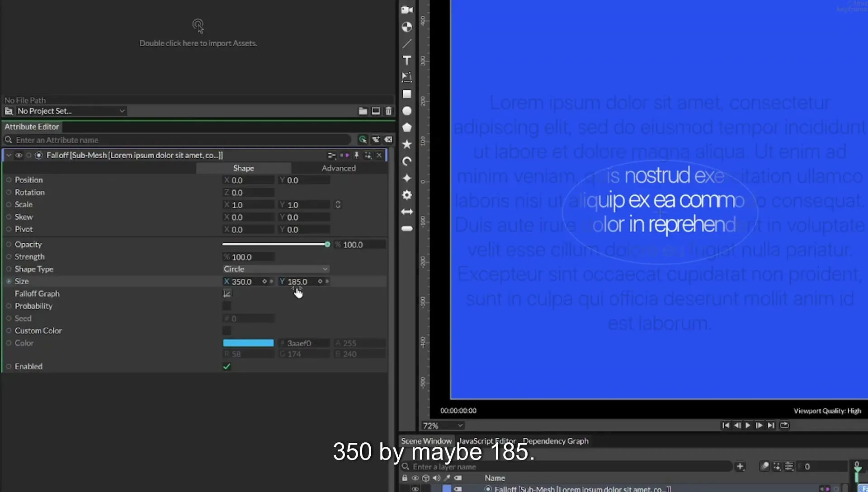Jump to the first frame

726,425
